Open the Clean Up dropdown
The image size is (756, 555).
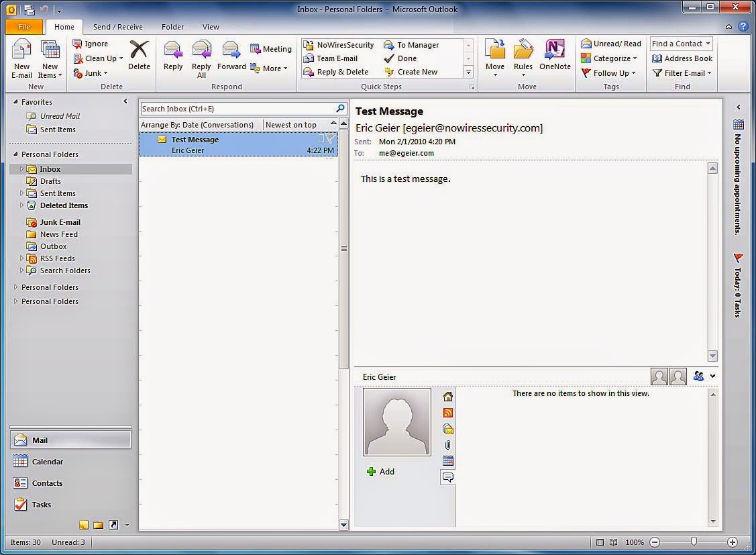(x=98, y=58)
